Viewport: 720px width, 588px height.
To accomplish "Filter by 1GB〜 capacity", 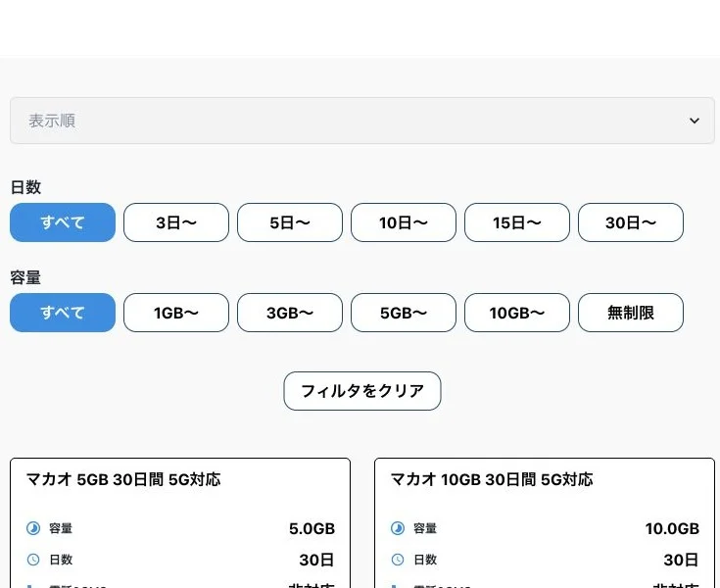I will (176, 313).
